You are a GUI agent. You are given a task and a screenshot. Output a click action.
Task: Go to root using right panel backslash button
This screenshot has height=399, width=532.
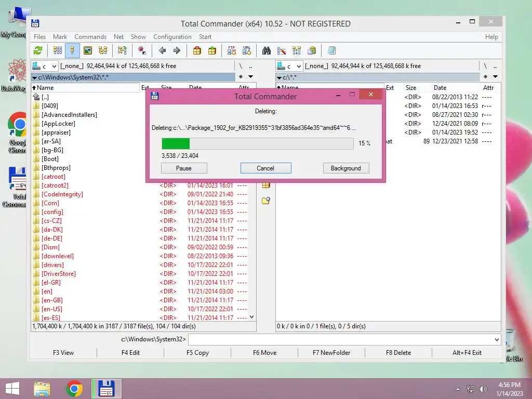pos(485,66)
